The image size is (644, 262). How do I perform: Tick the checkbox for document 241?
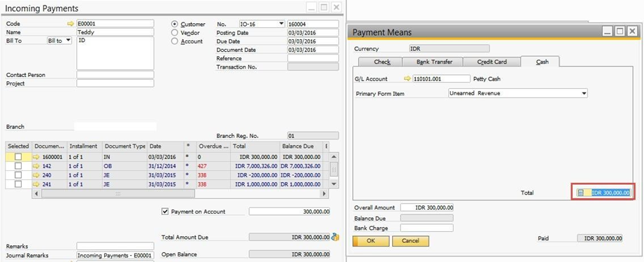point(18,184)
